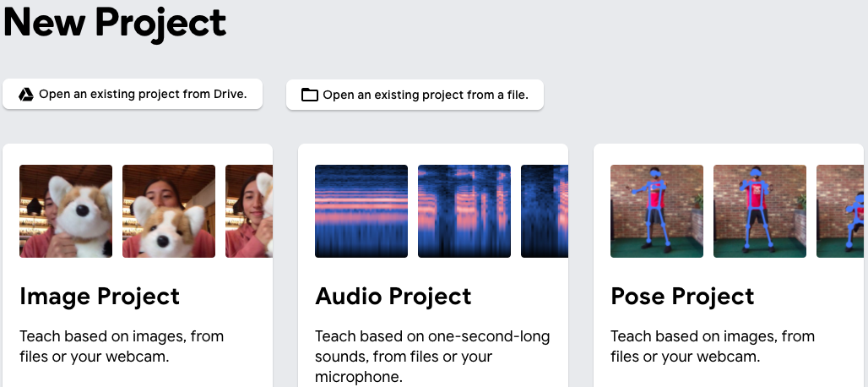Viewport: 868px width, 387px height.
Task: Click partially visible third Image Project thumbnail
Action: 249,211
